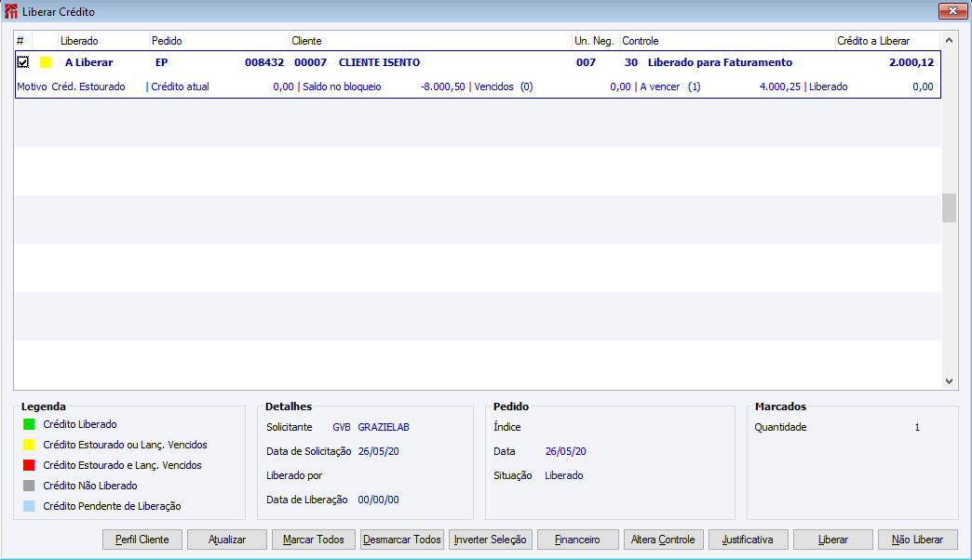Select Marcar Todos
972x560 pixels.
click(x=313, y=540)
